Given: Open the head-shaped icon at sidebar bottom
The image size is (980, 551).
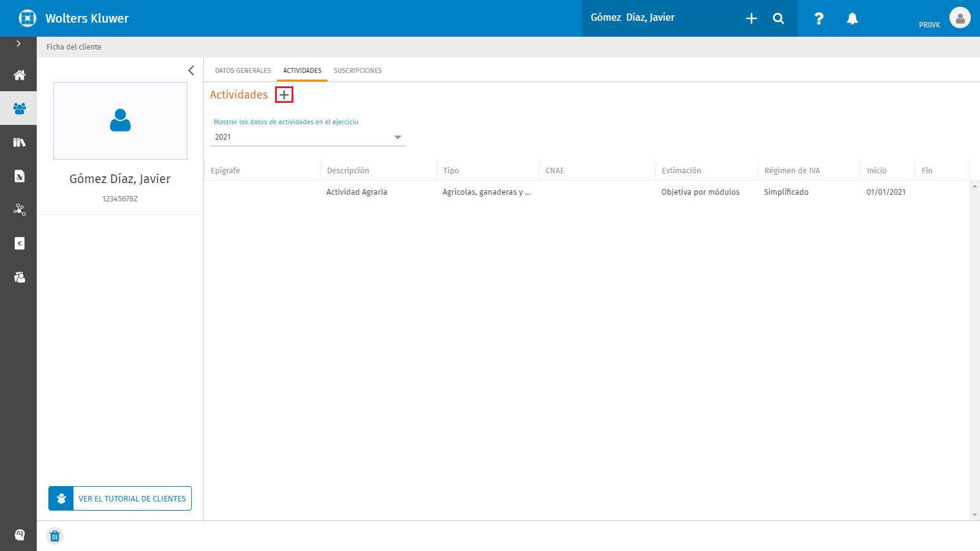Looking at the screenshot, I should [x=20, y=534].
